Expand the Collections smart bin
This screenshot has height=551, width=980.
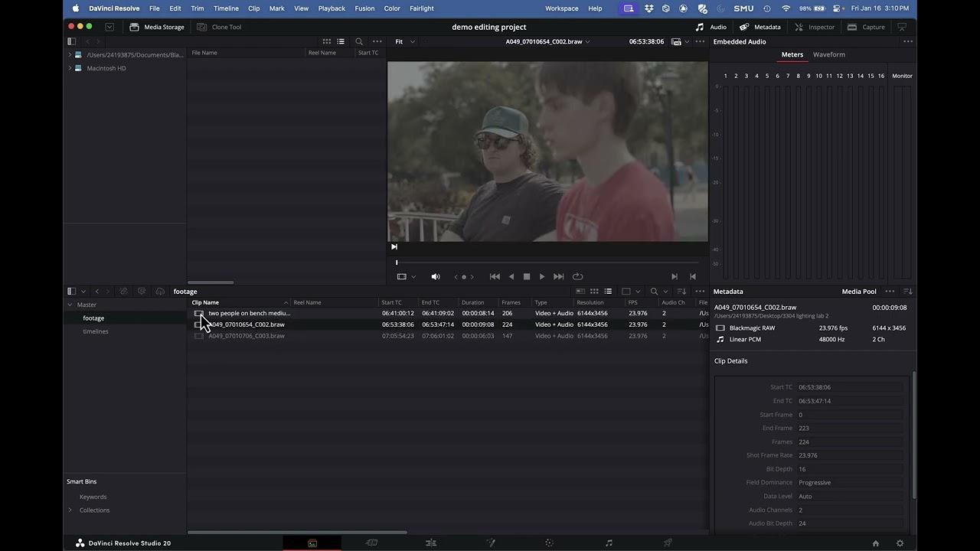(x=70, y=510)
